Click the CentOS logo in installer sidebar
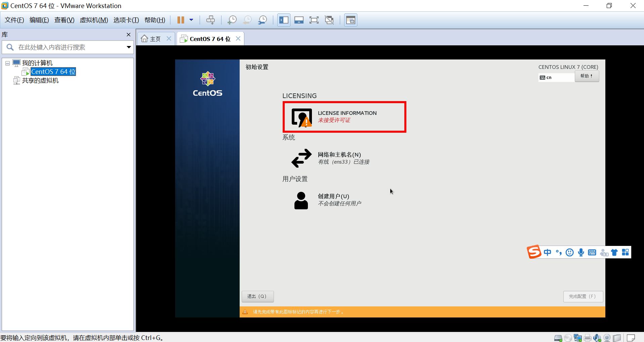The height and width of the screenshot is (342, 644). (x=207, y=84)
